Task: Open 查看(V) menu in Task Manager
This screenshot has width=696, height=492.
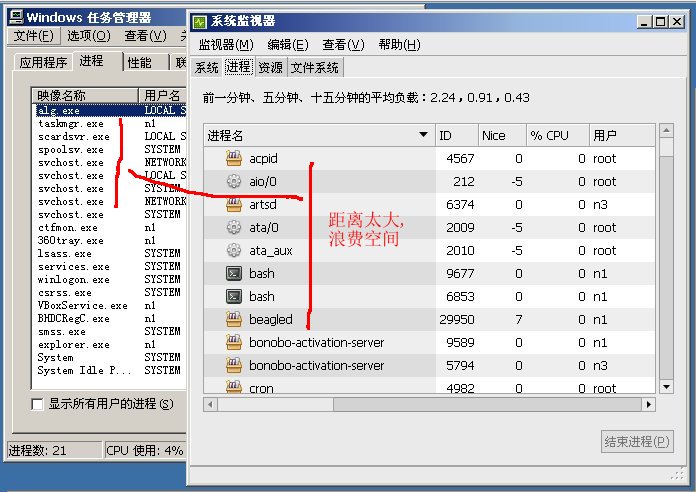Action: pyautogui.click(x=146, y=36)
